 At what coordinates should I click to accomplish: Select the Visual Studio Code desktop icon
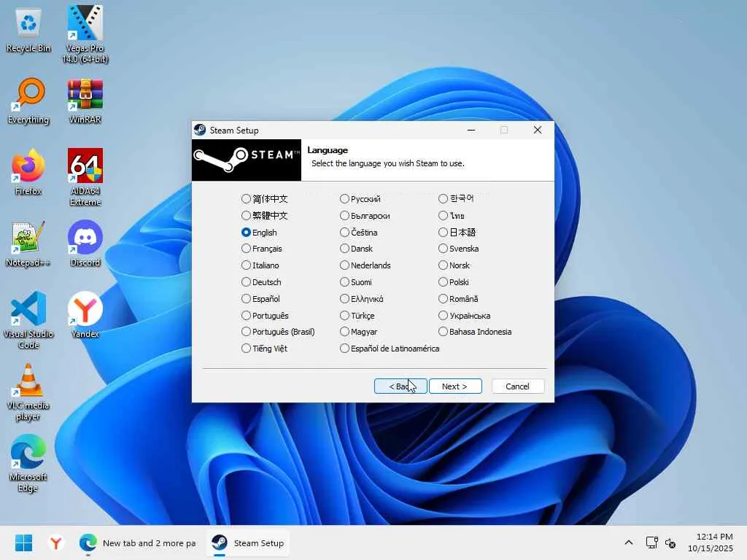[28, 320]
